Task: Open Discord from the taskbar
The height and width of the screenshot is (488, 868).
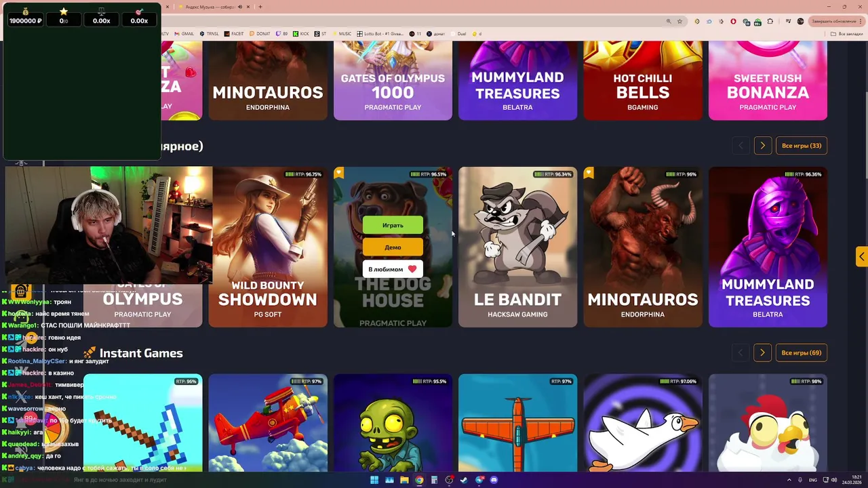Action: click(494, 480)
